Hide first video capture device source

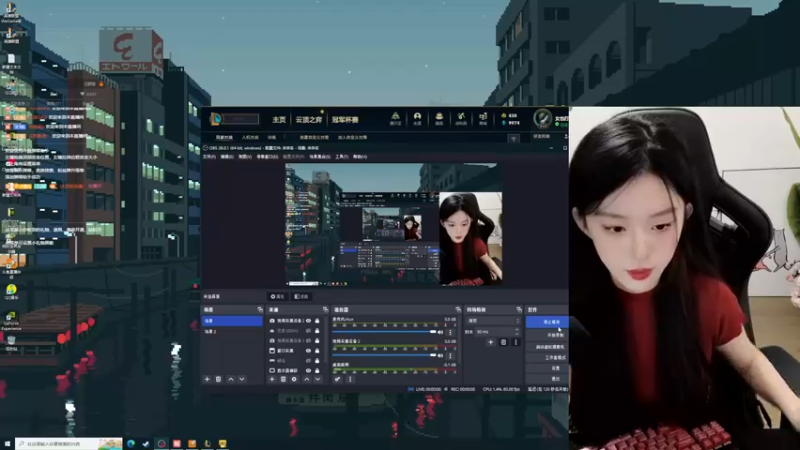pos(308,321)
